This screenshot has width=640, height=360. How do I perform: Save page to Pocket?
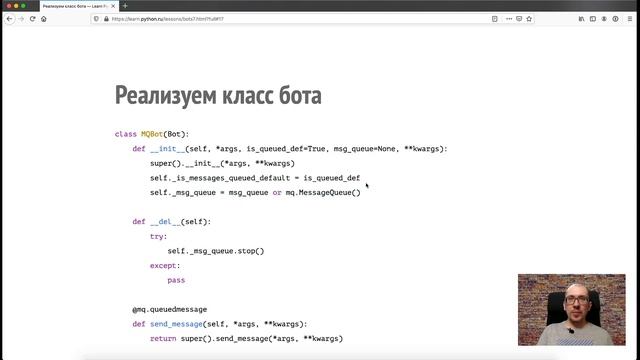point(519,19)
